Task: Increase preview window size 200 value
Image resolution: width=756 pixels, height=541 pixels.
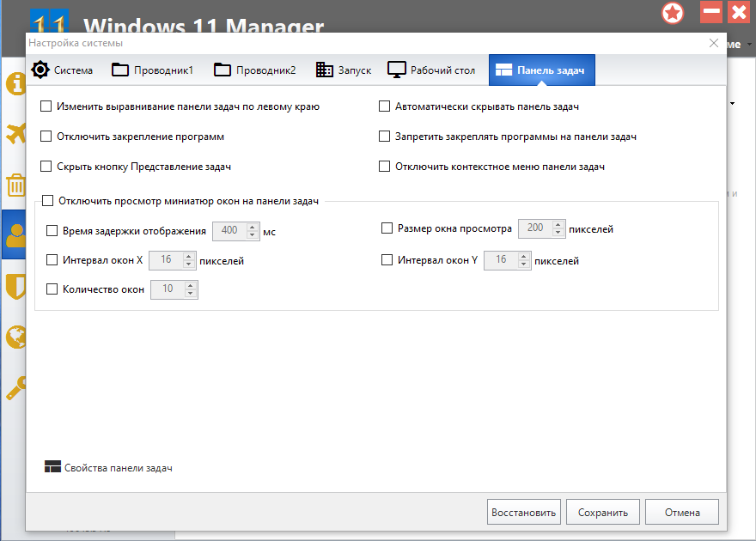Action: (x=558, y=224)
